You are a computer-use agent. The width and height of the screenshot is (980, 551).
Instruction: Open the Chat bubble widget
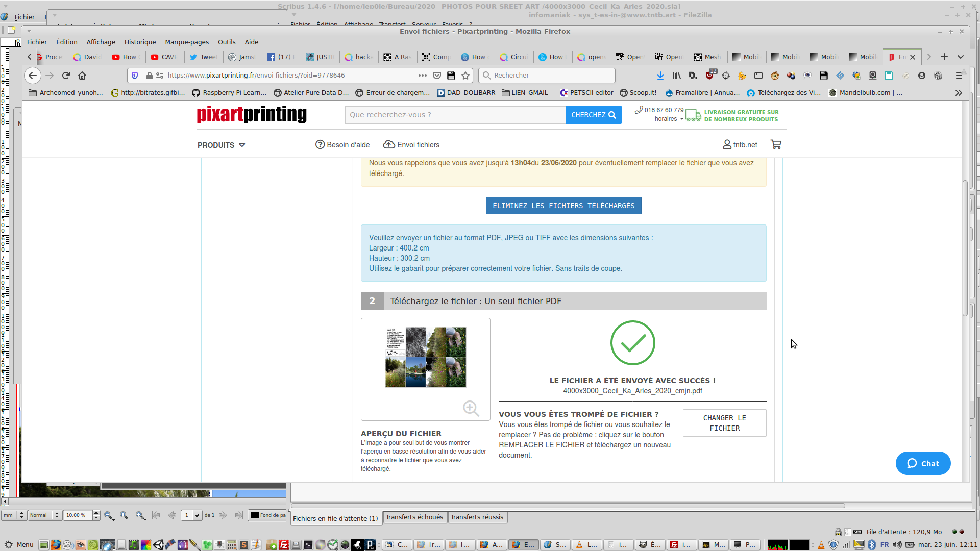tap(923, 463)
